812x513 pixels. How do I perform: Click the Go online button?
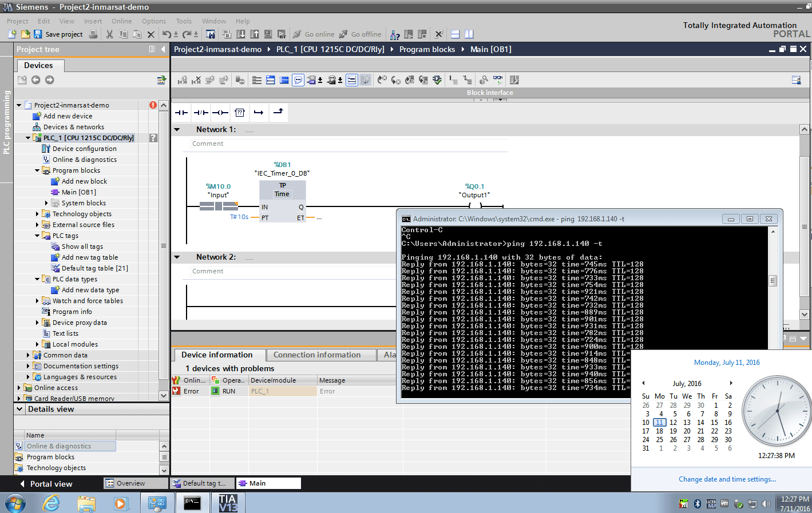point(314,34)
